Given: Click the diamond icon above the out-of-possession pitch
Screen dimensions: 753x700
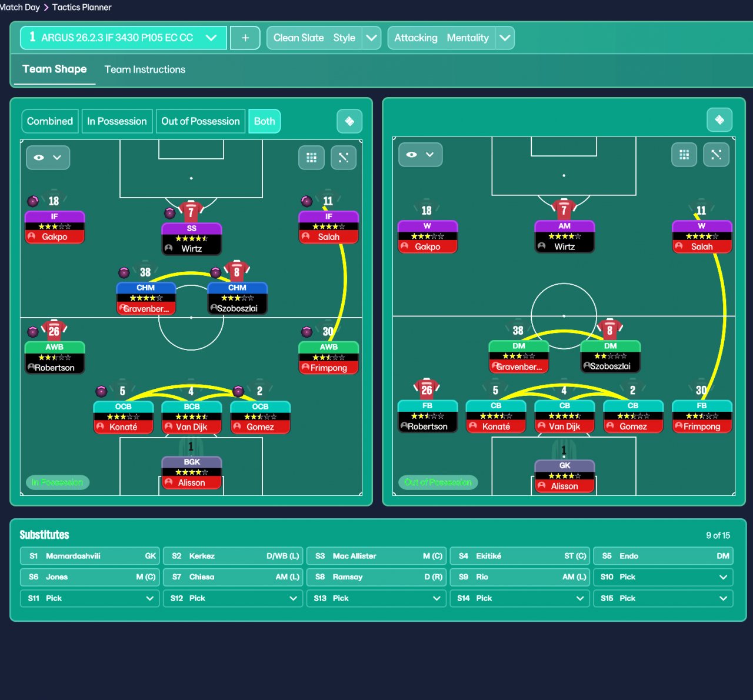Looking at the screenshot, I should click(719, 120).
